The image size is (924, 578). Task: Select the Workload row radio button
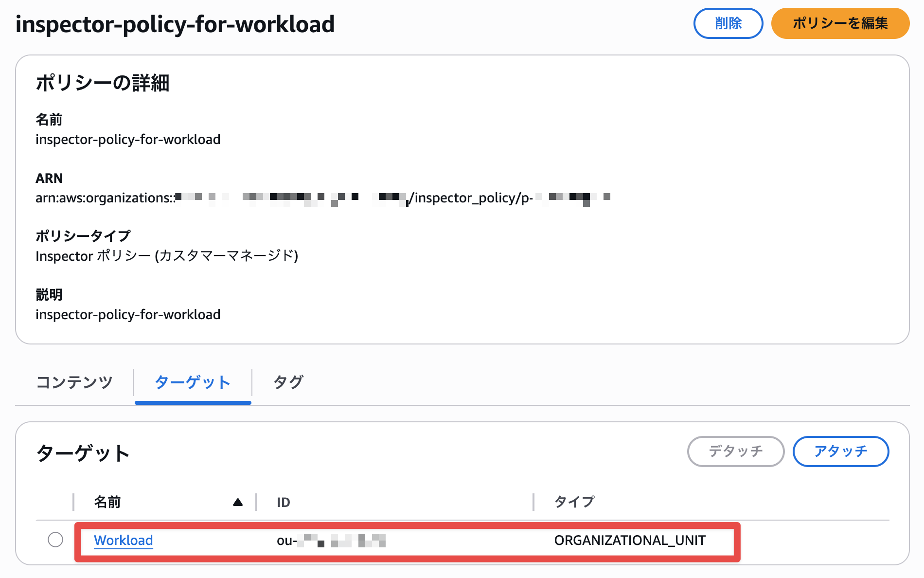tap(55, 540)
